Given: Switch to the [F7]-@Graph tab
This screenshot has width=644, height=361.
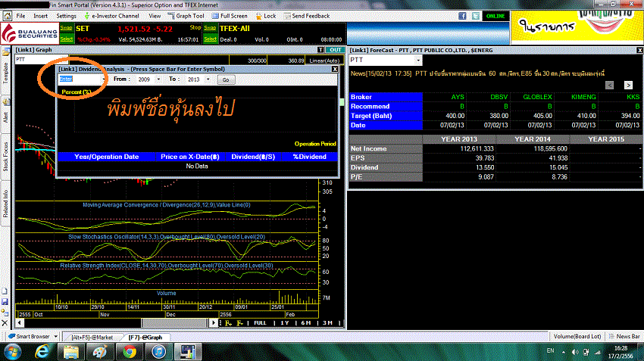Looking at the screenshot, I should 145,338.
